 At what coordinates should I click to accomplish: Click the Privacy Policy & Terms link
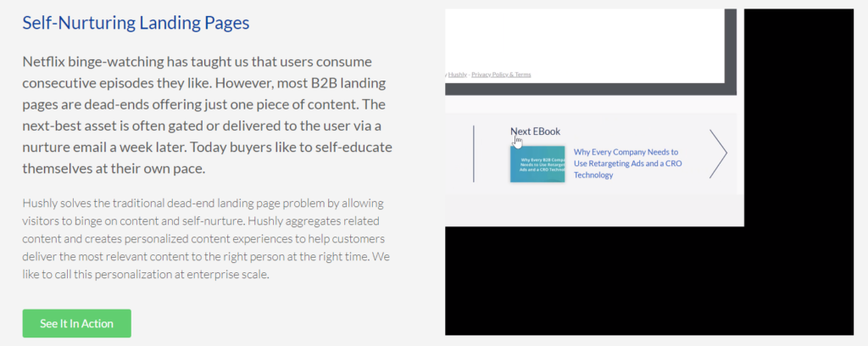501,74
